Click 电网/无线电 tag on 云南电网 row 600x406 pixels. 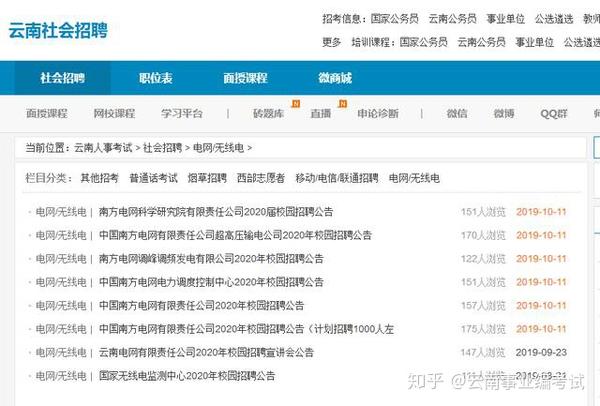61,352
